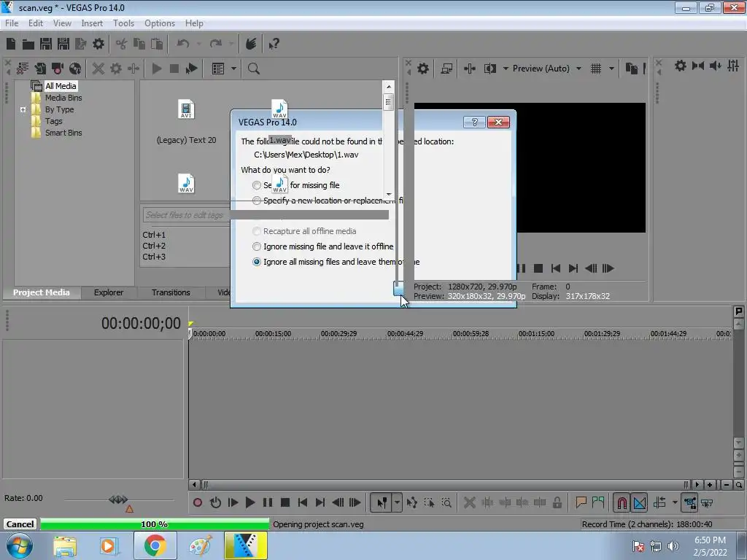
Task: Click Extract Audio from CD icon
Action: tap(75, 69)
